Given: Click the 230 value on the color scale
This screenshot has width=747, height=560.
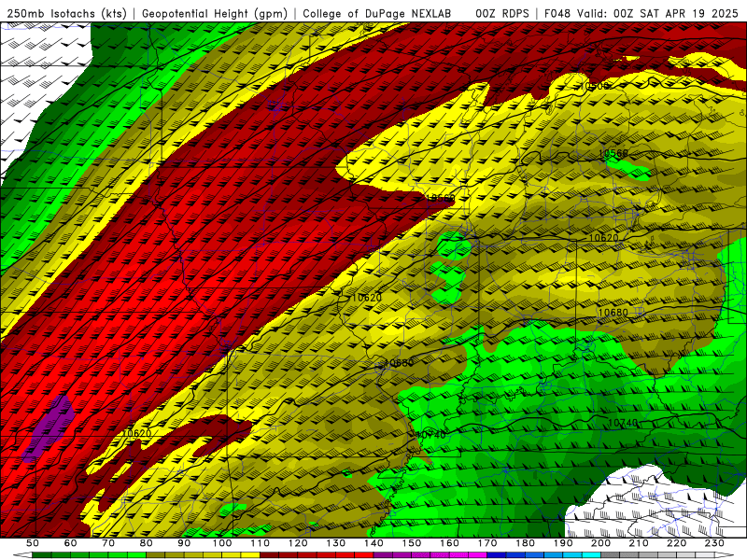Looking at the screenshot, I should (715, 543).
